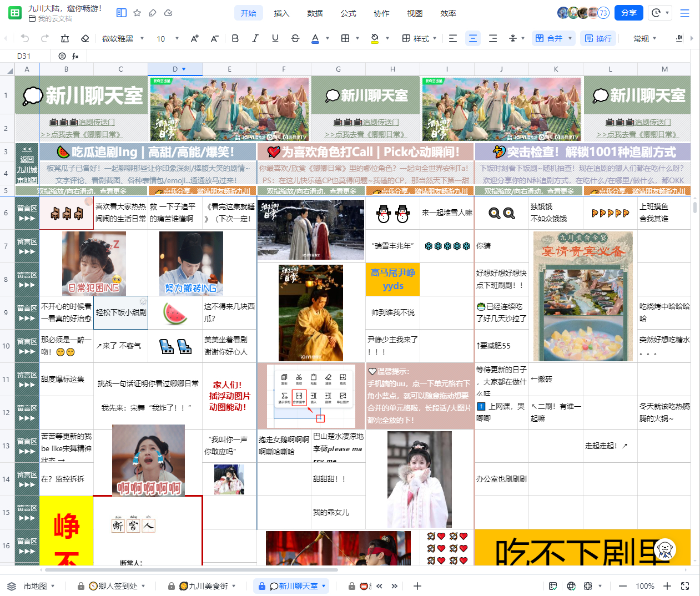700x596 pixels.
Task: Apply the blue font color
Action: pyautogui.click(x=315, y=38)
